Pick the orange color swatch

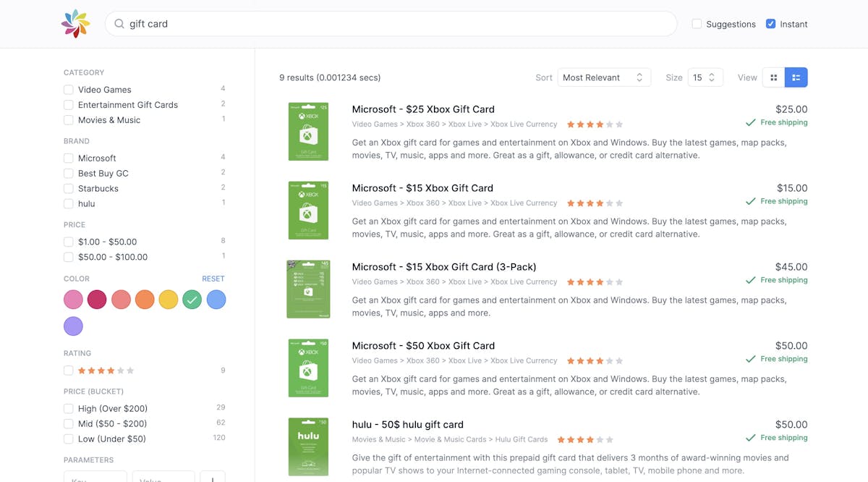tap(145, 300)
